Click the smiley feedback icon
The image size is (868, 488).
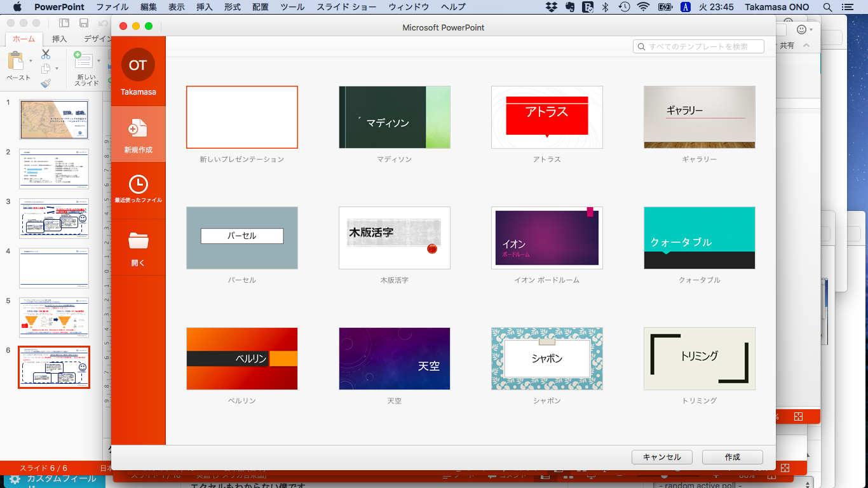click(802, 29)
